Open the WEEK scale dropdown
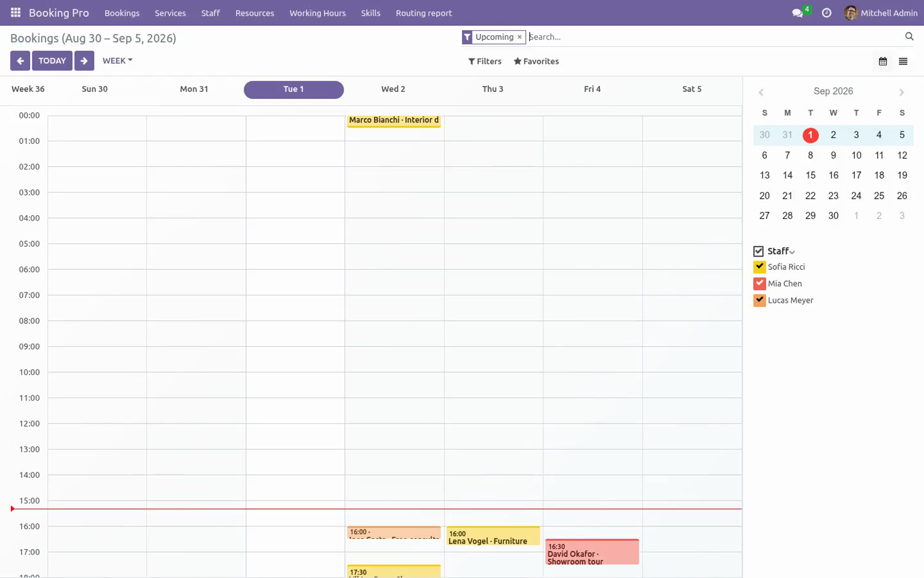This screenshot has width=924, height=578. [x=117, y=61]
